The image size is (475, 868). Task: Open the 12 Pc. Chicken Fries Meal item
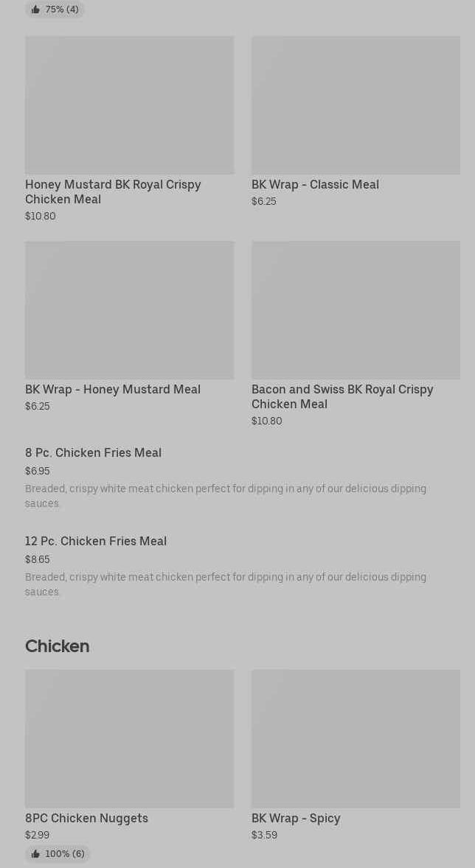[x=96, y=541]
